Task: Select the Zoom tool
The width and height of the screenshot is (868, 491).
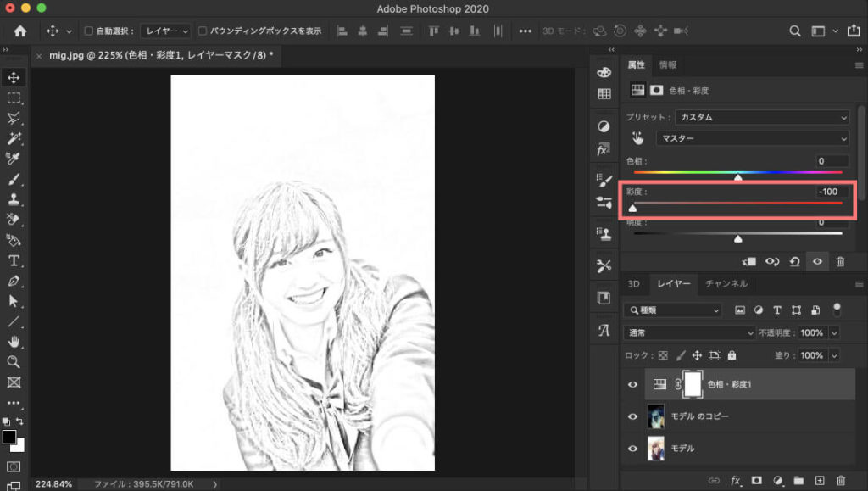Action: [14, 362]
